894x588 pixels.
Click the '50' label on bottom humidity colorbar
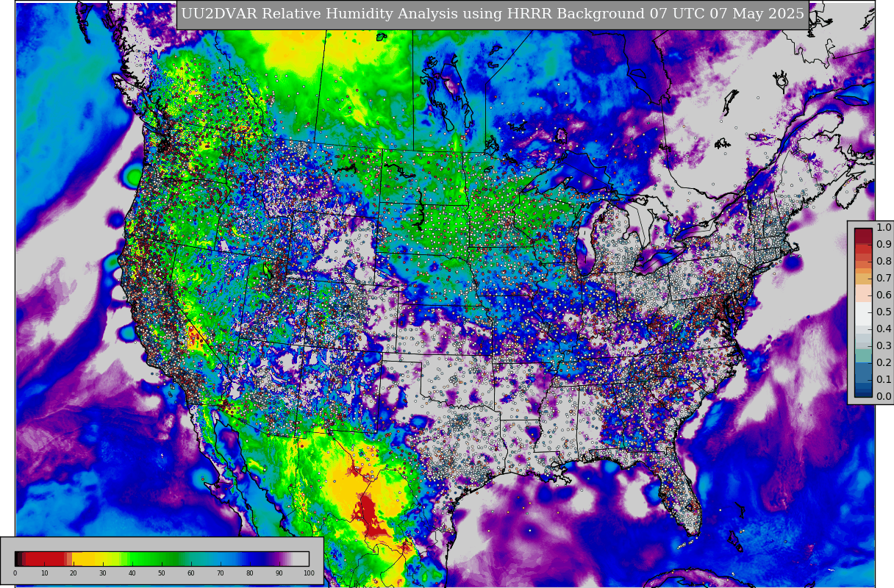tap(162, 573)
